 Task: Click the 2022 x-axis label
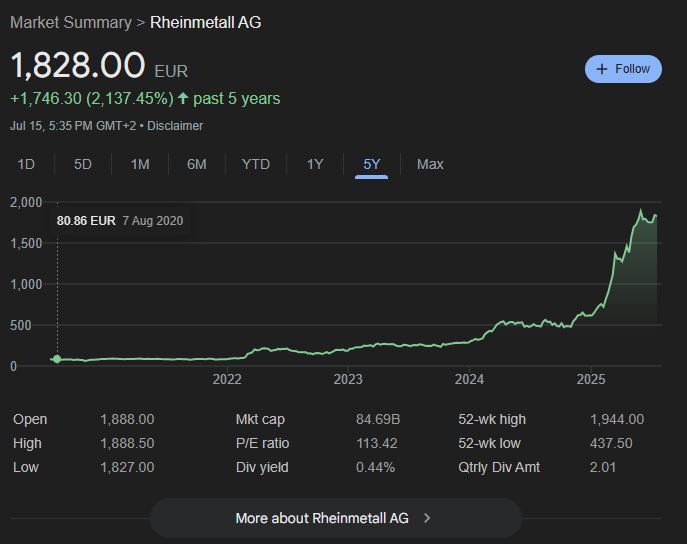point(227,379)
